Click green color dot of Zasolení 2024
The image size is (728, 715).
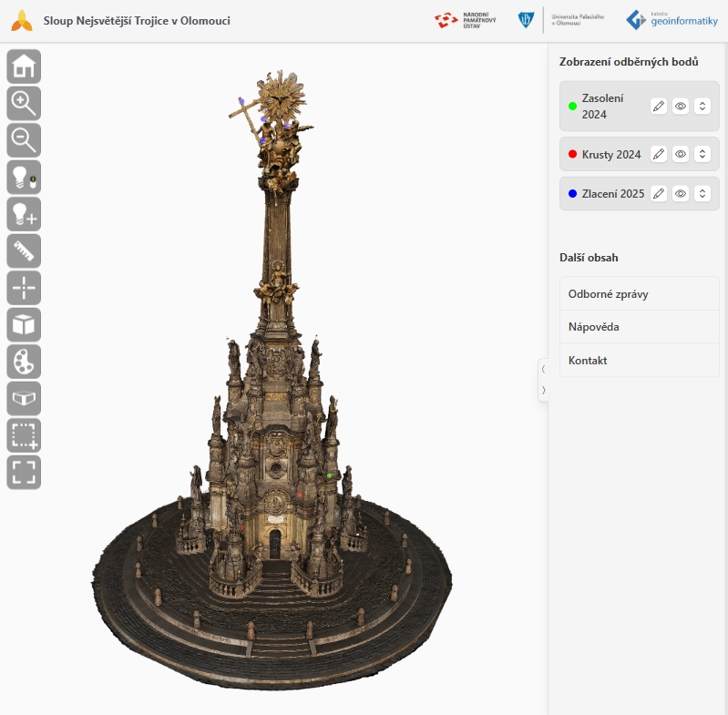[572, 107]
